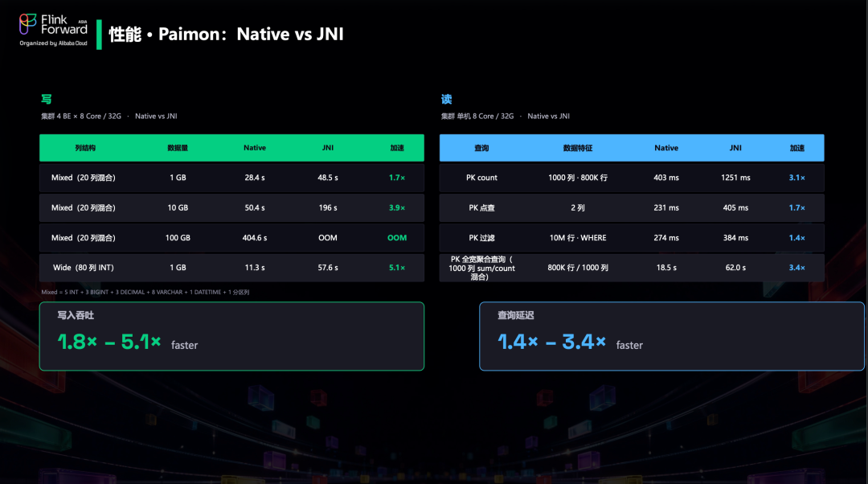Click the 'PK 过滤' query cell

click(x=481, y=237)
